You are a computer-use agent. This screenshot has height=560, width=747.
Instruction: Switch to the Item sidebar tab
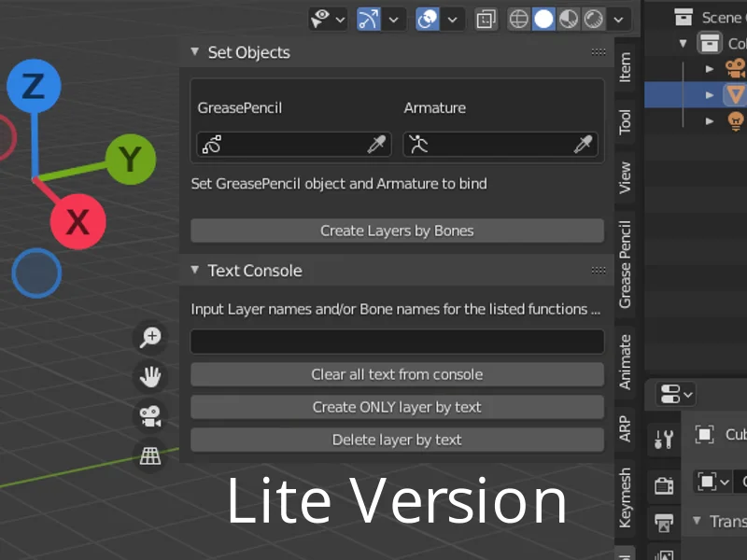point(625,65)
